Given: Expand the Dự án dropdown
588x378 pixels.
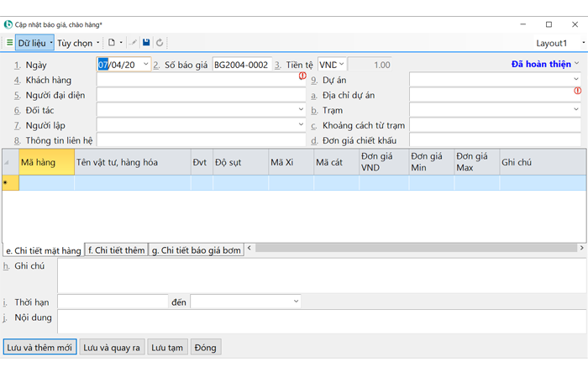Looking at the screenshot, I should click(576, 80).
